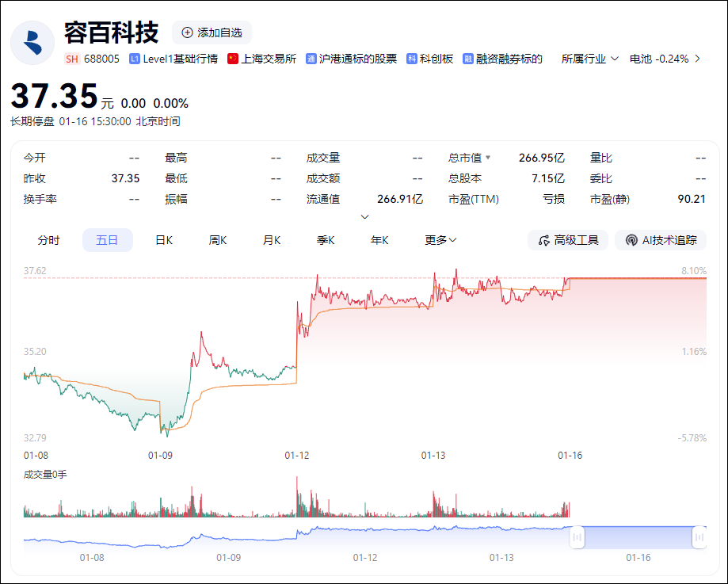This screenshot has width=728, height=584.
Task: Click the 01-12 date label on chart axis
Action: click(297, 456)
